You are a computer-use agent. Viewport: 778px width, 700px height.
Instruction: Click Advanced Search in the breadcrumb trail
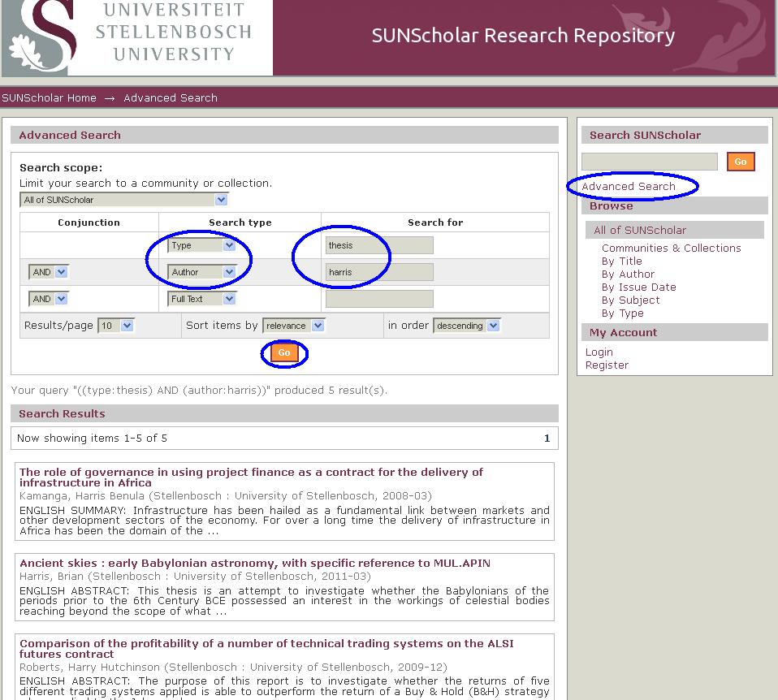(171, 98)
